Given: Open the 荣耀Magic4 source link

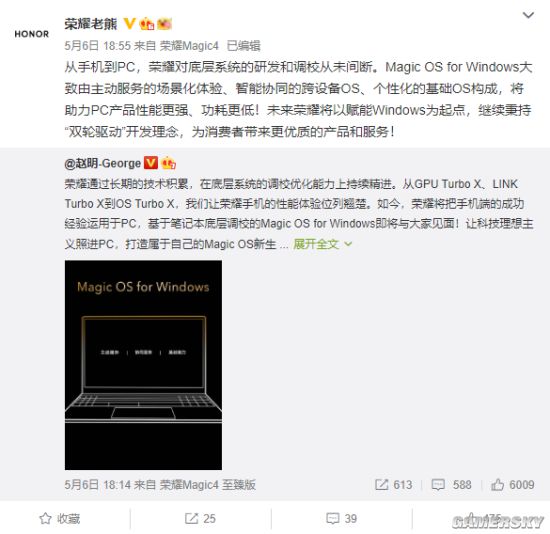Looking at the screenshot, I should pos(189,46).
